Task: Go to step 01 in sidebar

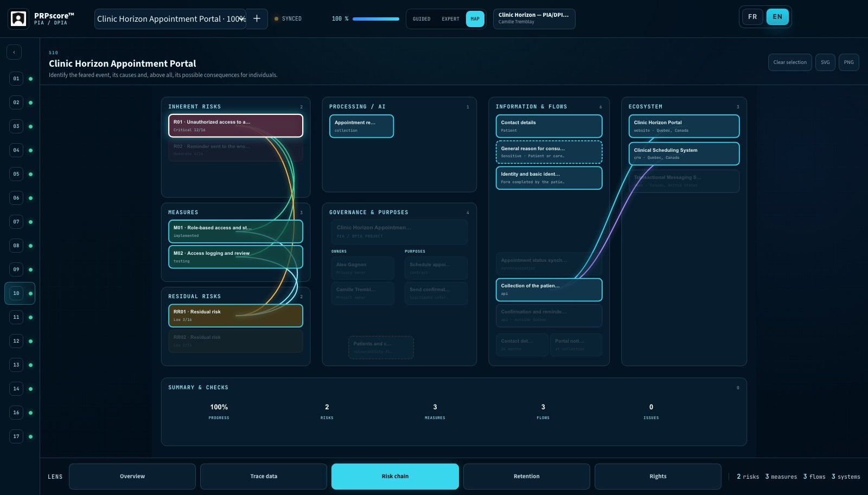Action: (16, 79)
